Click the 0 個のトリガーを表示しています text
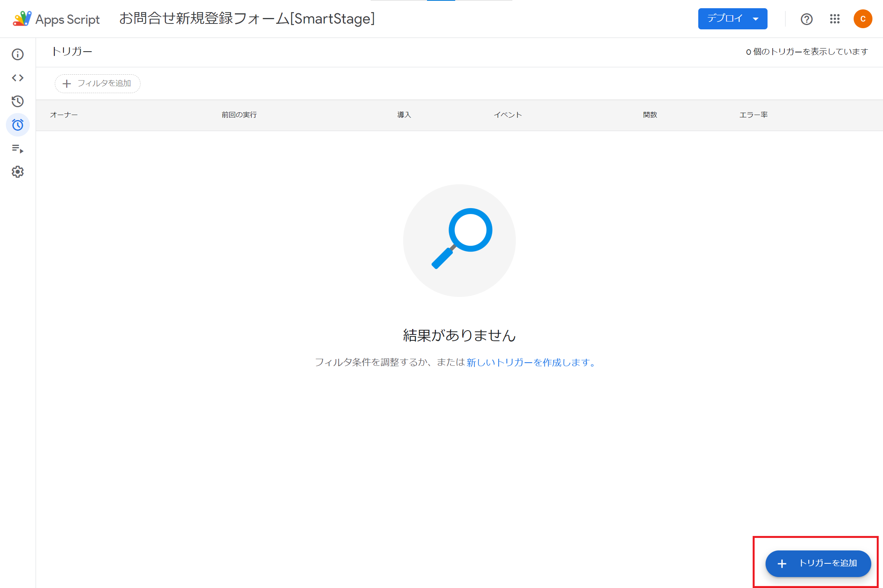 point(807,52)
